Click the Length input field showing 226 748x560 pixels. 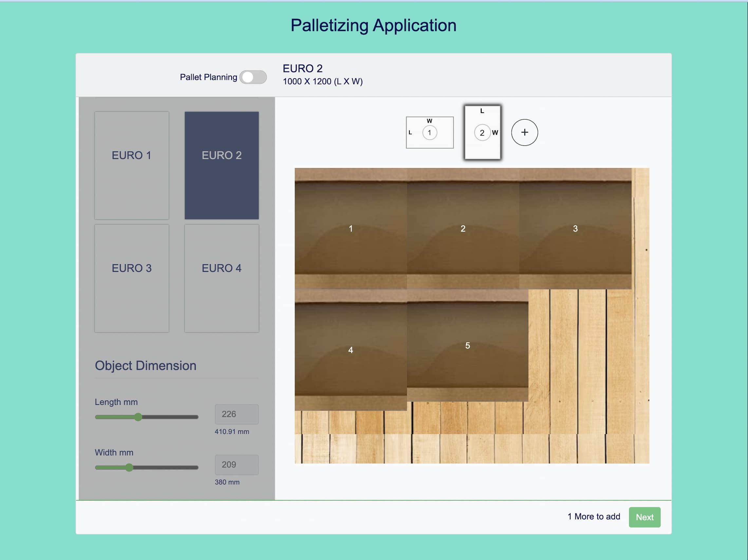(x=236, y=414)
